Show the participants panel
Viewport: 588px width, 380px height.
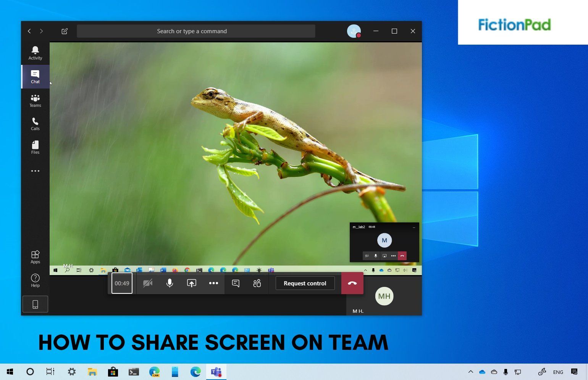click(257, 283)
